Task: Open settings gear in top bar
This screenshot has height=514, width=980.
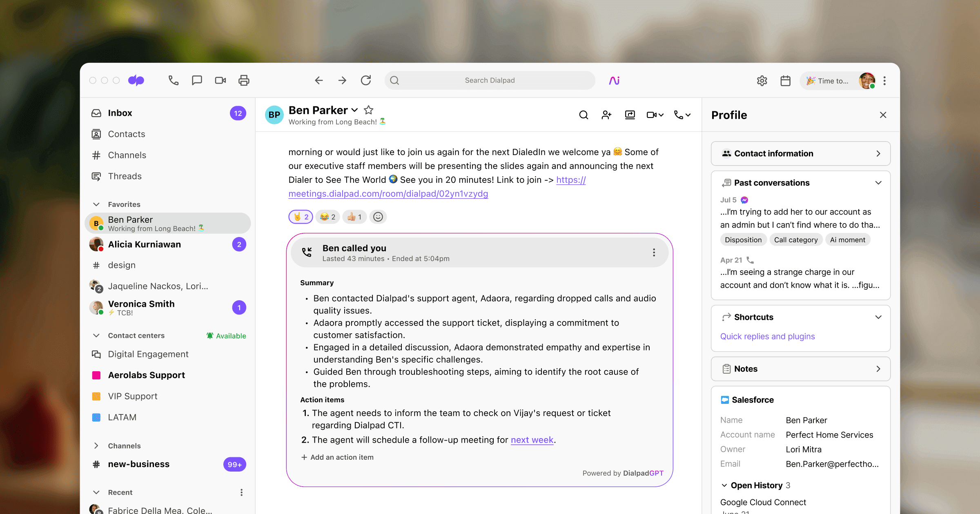Action: pyautogui.click(x=762, y=81)
